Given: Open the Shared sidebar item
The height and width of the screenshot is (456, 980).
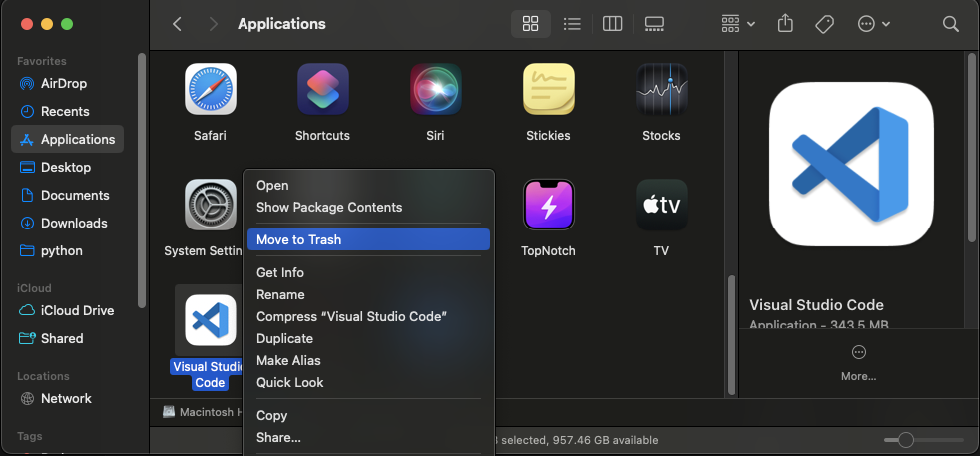Looking at the screenshot, I should coord(68,338).
